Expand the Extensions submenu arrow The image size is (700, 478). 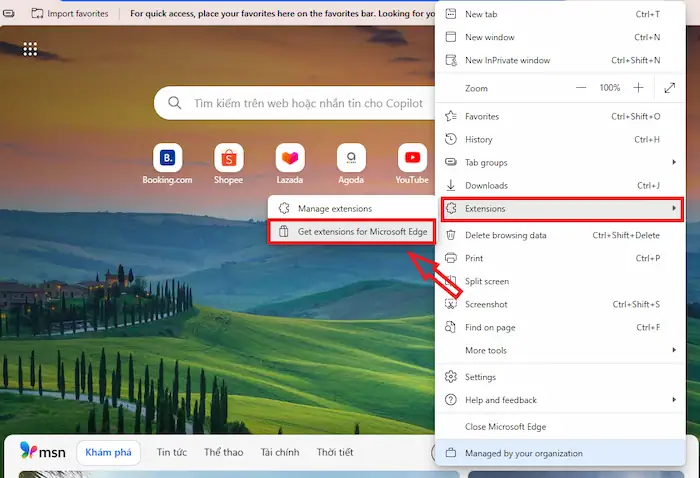pos(674,208)
